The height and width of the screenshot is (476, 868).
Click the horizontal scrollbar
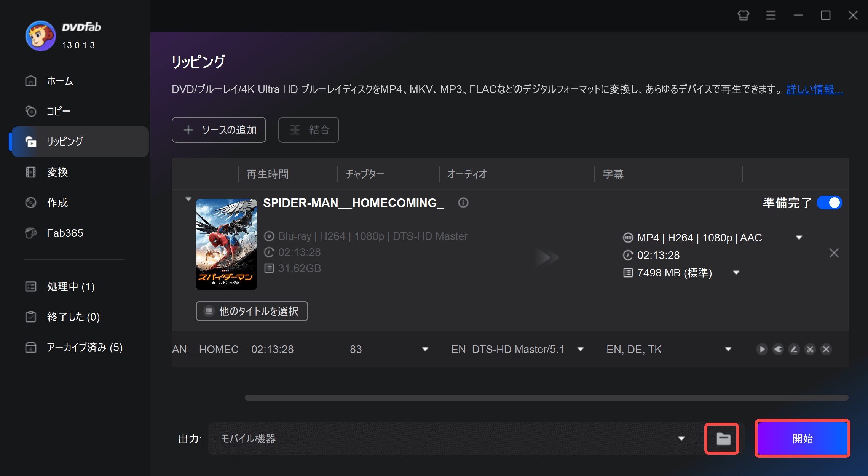tap(546, 398)
